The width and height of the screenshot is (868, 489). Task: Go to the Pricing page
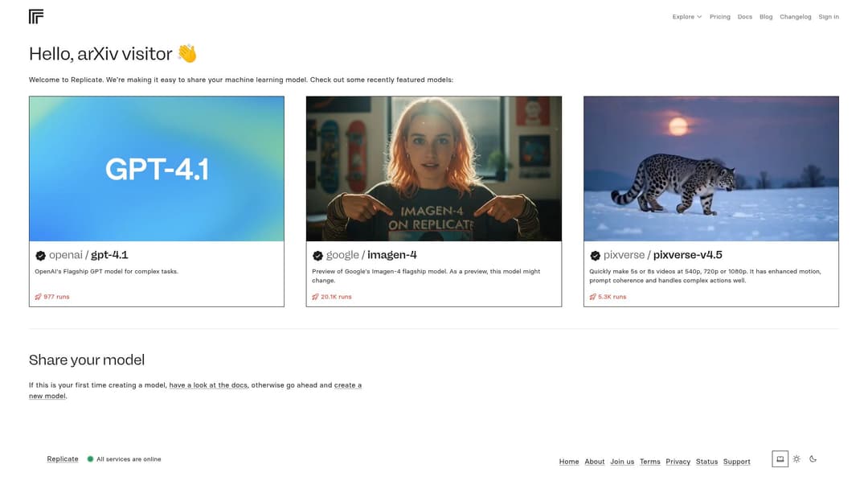pyautogui.click(x=719, y=17)
